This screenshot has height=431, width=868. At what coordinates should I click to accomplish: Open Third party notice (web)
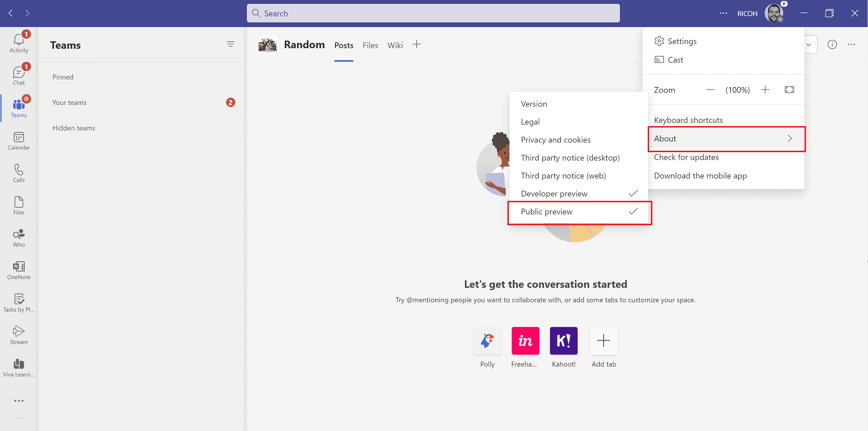pos(579,176)
